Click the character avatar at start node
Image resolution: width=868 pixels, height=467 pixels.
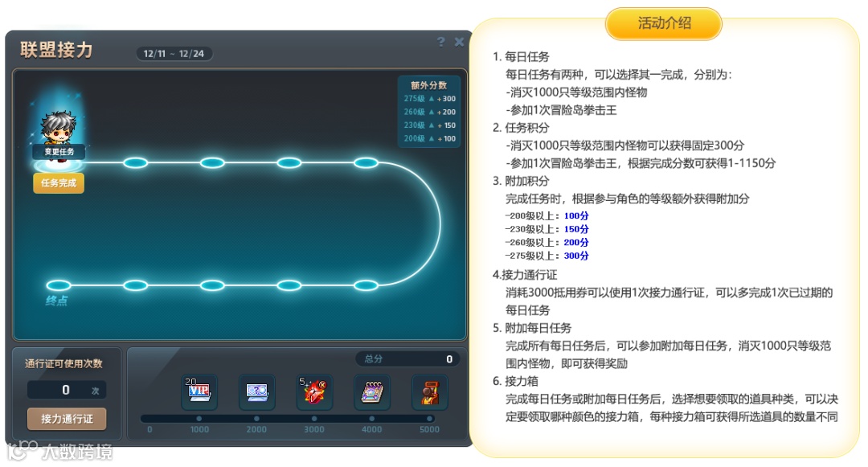tap(58, 129)
